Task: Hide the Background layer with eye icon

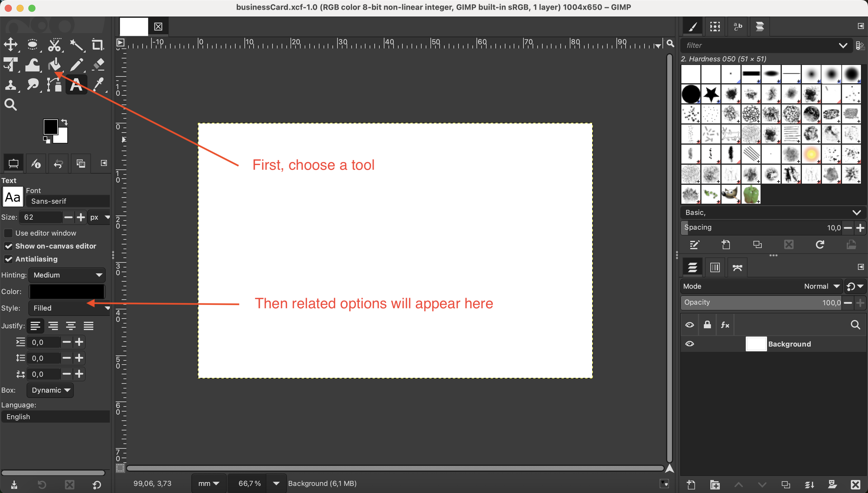Action: pos(690,344)
